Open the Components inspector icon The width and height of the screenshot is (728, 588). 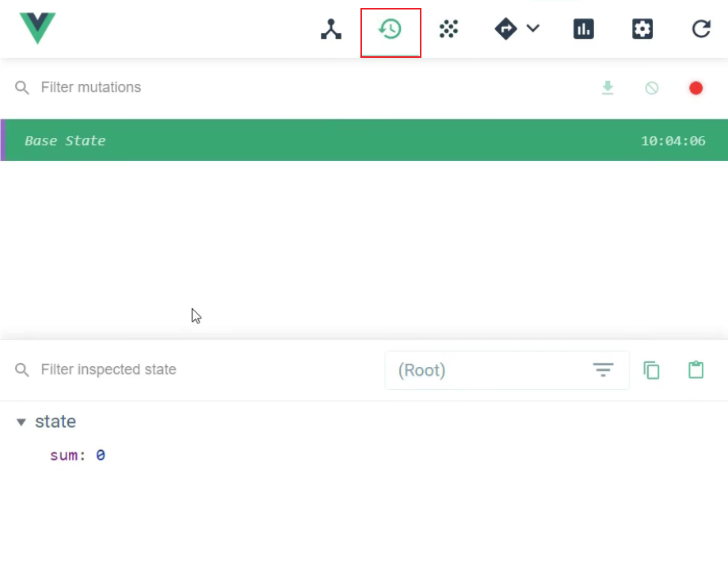point(330,29)
